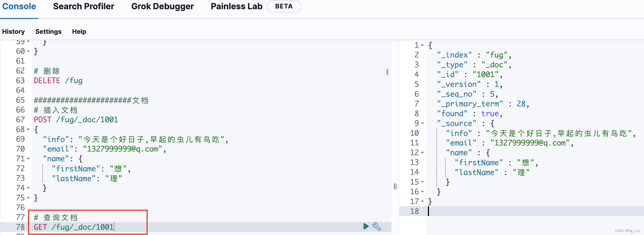Click "_version" : 1 in the response

[470, 84]
